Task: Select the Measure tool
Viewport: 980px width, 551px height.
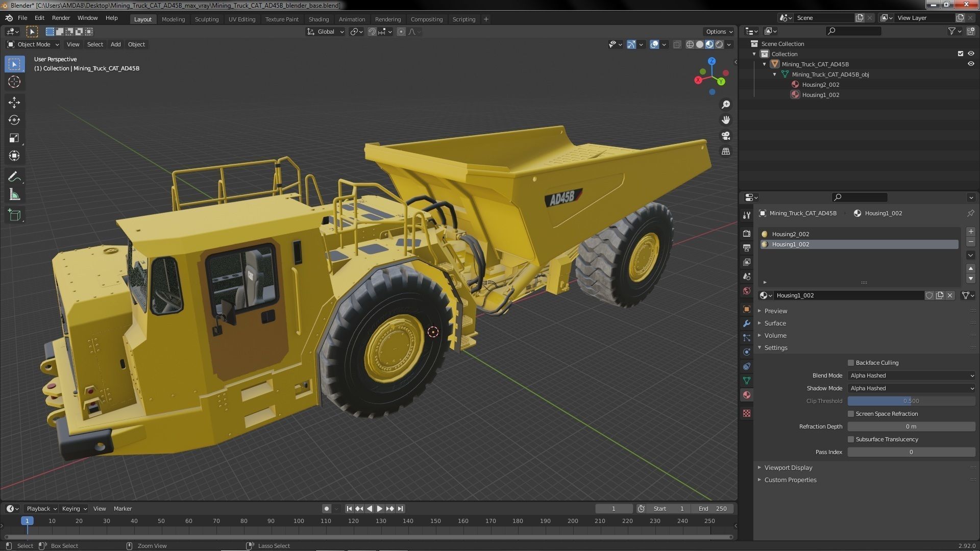Action: pos(14,195)
